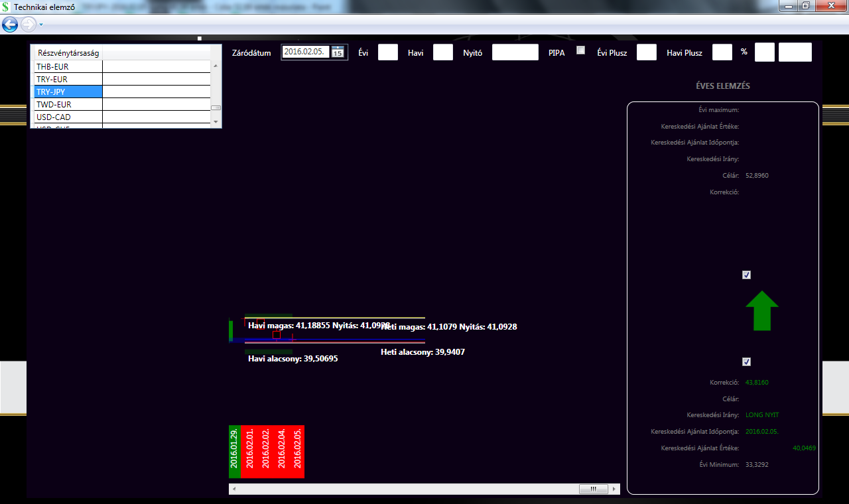Image resolution: width=849 pixels, height=504 pixels.
Task: Uncheck the checkbox above the green arrow
Action: [746, 275]
